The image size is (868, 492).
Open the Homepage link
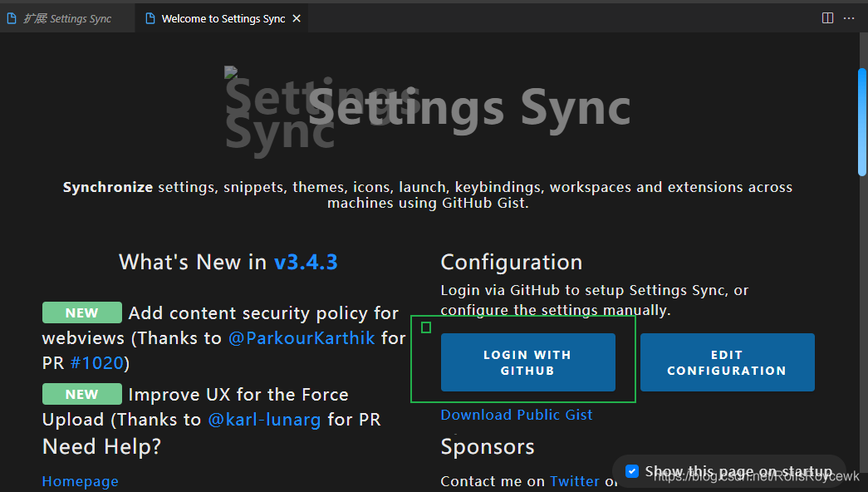(81, 481)
